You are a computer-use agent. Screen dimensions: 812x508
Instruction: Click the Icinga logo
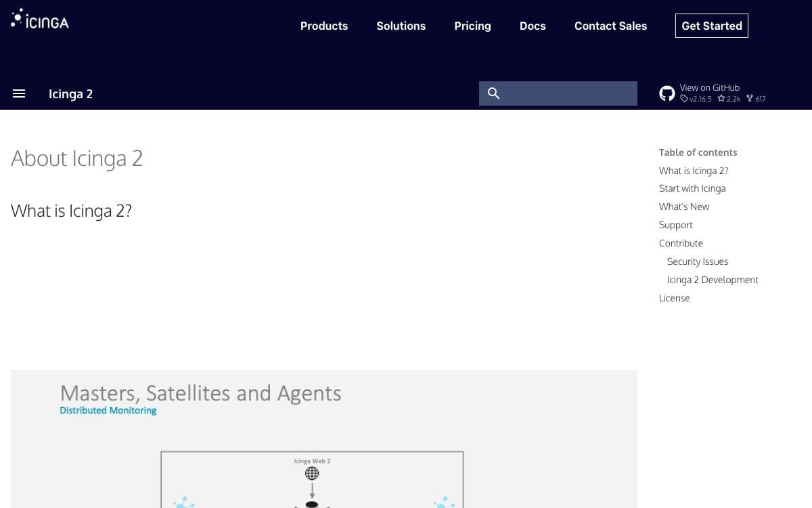click(40, 19)
